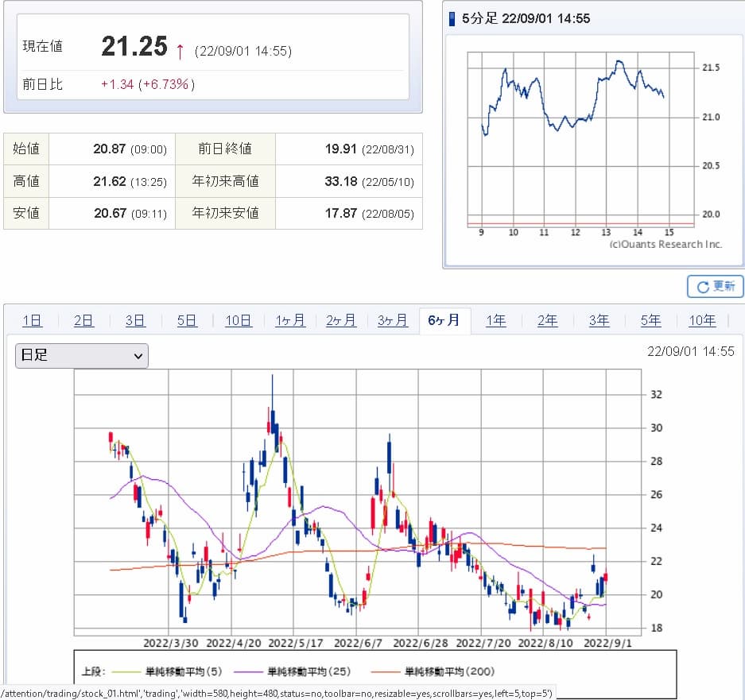Screen dimensions: 745x700
Task: Switch to the 1日 period tab
Action: [33, 321]
